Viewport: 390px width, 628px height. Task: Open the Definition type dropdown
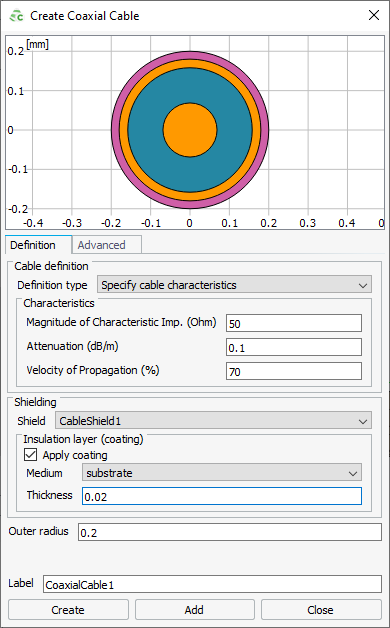click(234, 285)
